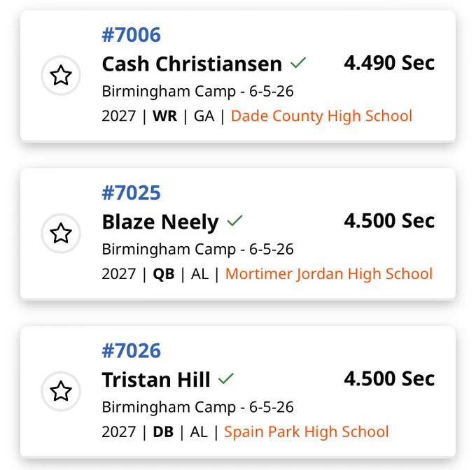Click Tristan Hill's Birmingham Camp - 6-5-26 text
Image resolution: width=476 pixels, height=470 pixels.
197,407
